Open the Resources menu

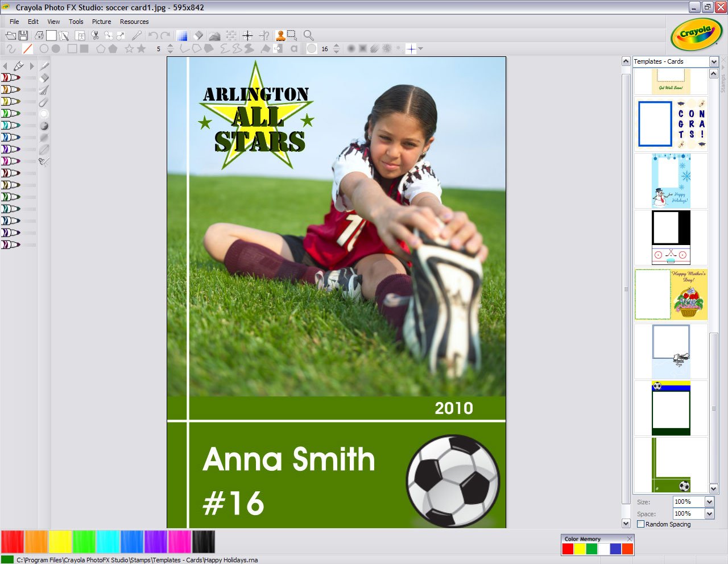134,22
